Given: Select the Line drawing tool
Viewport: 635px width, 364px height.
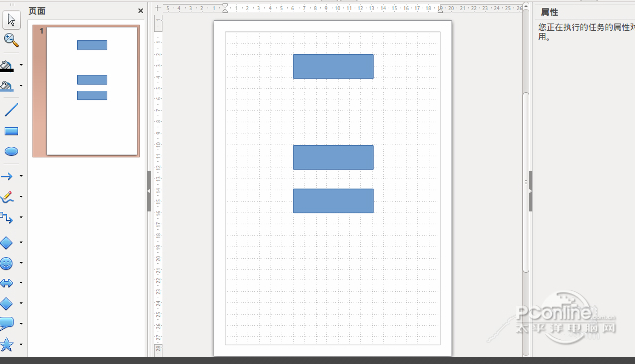Looking at the screenshot, I should click(x=11, y=110).
